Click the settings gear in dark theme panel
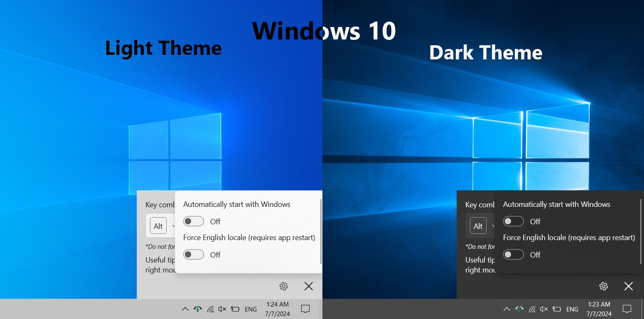This screenshot has width=644, height=319. 604,286
